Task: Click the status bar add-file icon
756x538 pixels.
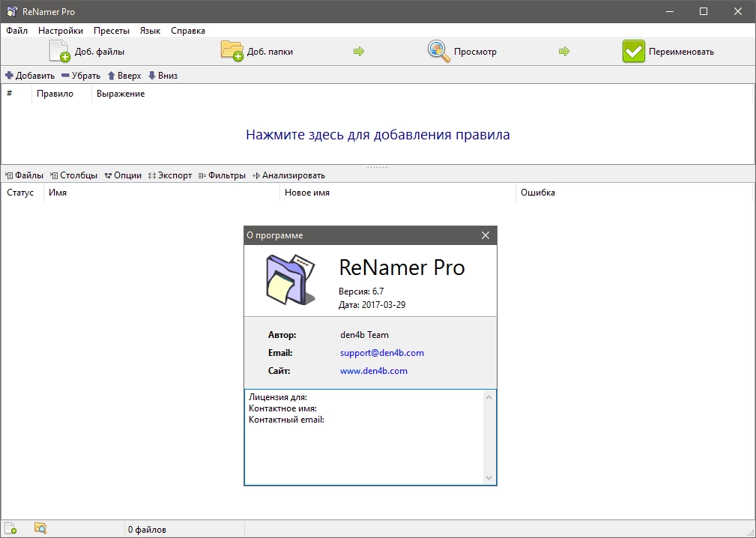Action: click(10, 528)
